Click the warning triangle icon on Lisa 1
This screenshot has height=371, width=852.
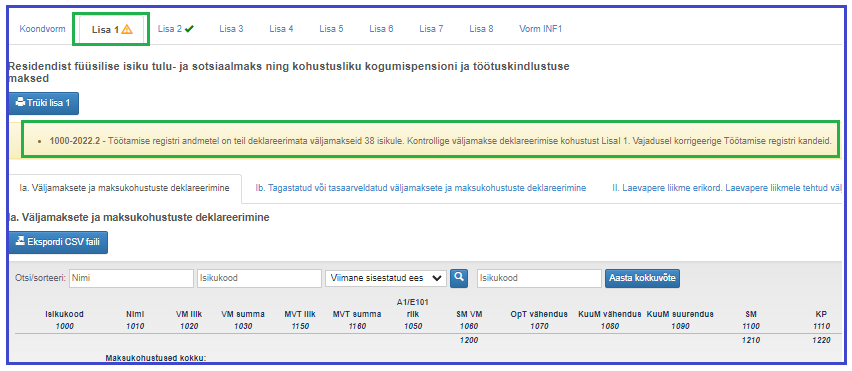tap(127, 30)
